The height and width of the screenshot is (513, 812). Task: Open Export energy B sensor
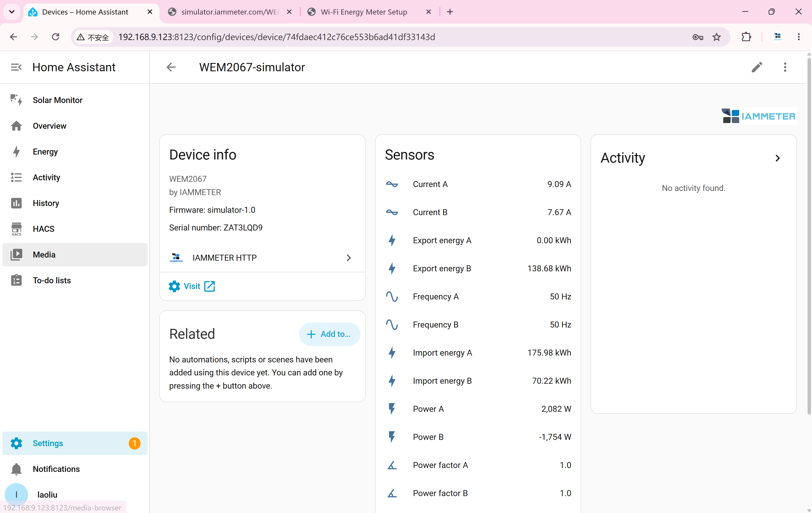tap(478, 268)
